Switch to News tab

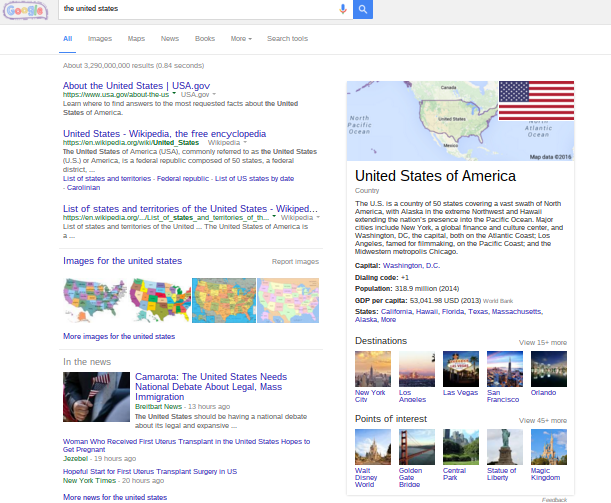click(170, 39)
